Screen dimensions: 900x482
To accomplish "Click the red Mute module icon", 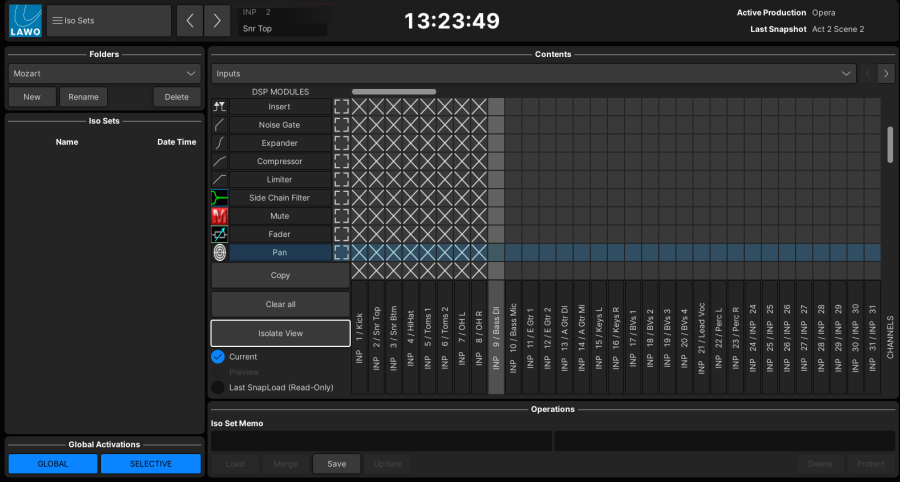I will coord(219,216).
